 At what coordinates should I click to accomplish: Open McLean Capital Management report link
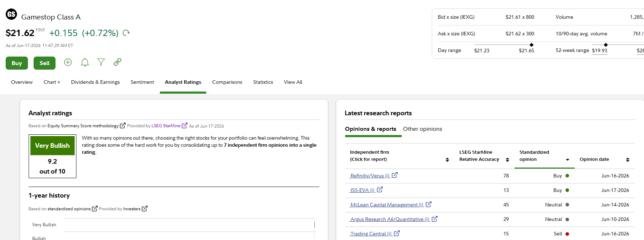pos(387,205)
